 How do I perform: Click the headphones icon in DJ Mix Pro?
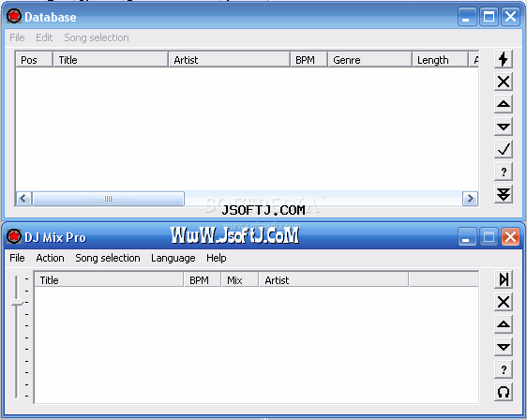[x=504, y=392]
